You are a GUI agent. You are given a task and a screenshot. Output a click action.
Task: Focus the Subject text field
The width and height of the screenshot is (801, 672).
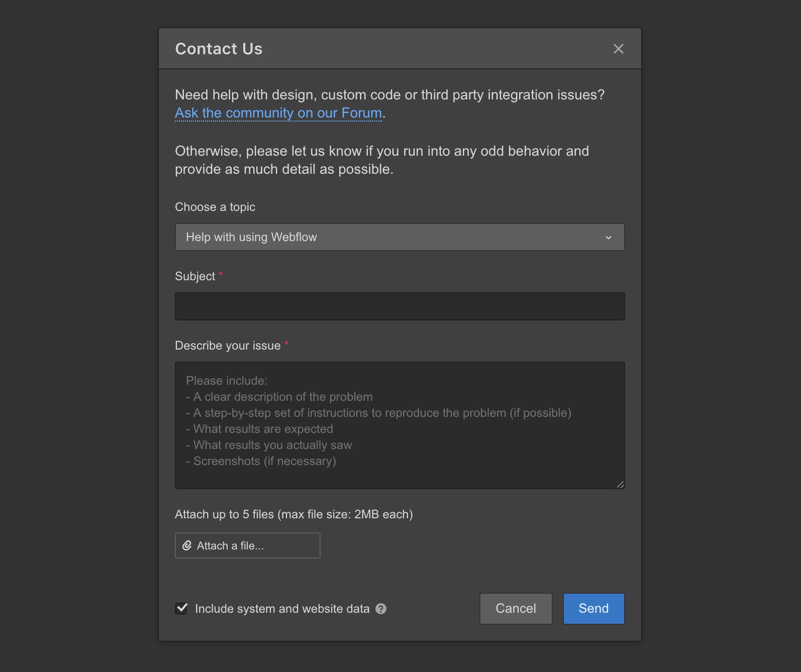coord(399,306)
